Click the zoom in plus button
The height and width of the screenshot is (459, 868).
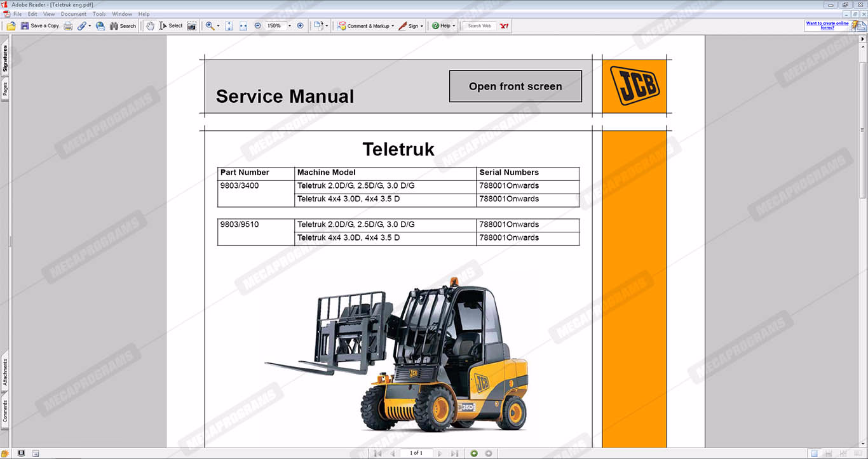[x=301, y=26]
